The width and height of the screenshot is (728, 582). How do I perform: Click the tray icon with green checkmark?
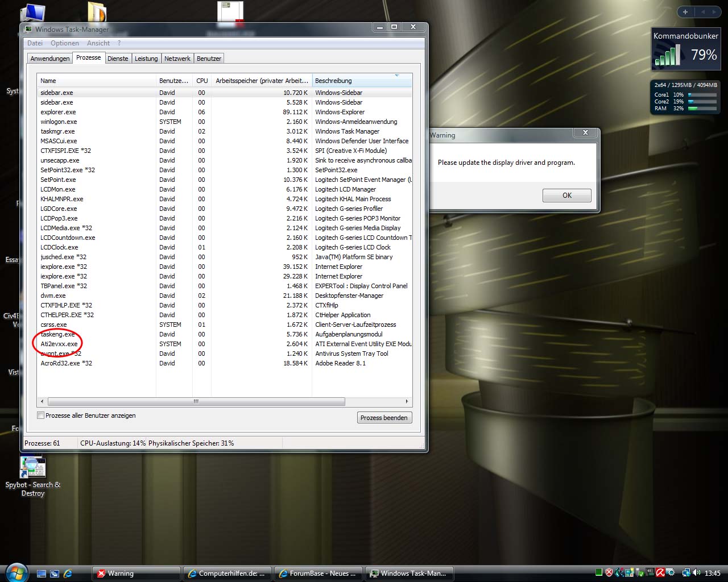(640, 572)
